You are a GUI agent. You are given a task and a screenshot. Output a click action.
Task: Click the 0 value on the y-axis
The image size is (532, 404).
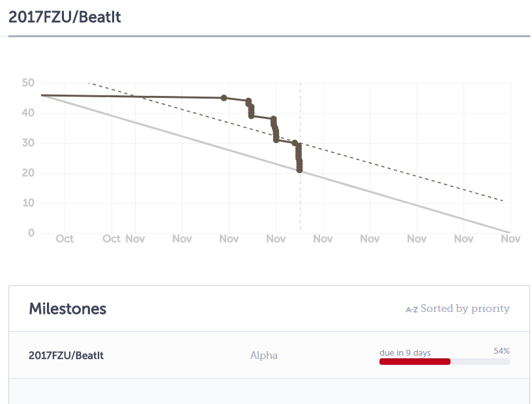point(31,233)
